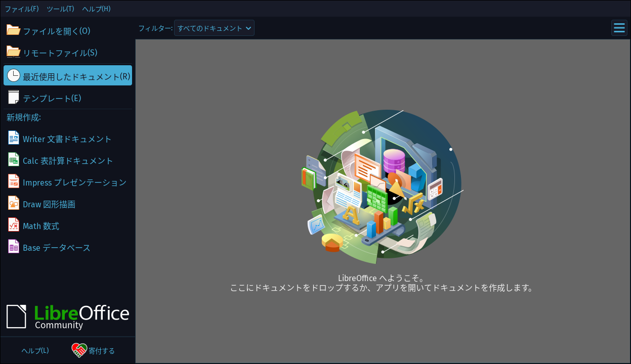Open the ツール(T) menu

pyautogui.click(x=60, y=9)
